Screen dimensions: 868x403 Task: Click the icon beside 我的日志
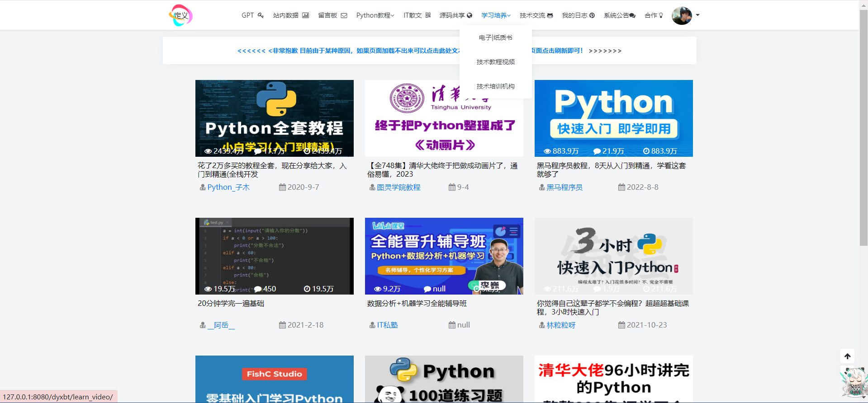[x=592, y=15]
